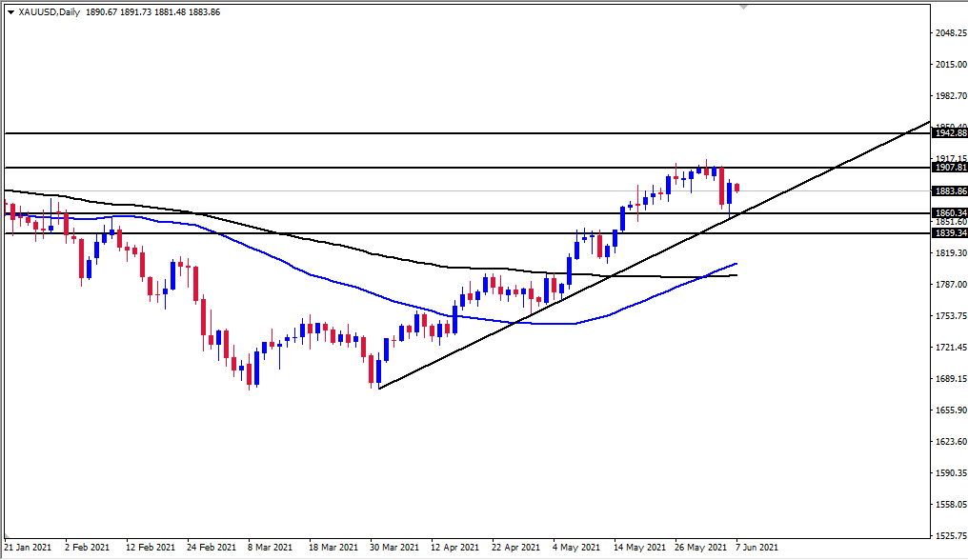968x560 pixels.
Task: Click the 30 Mar 2021 date label
Action: coord(395,548)
